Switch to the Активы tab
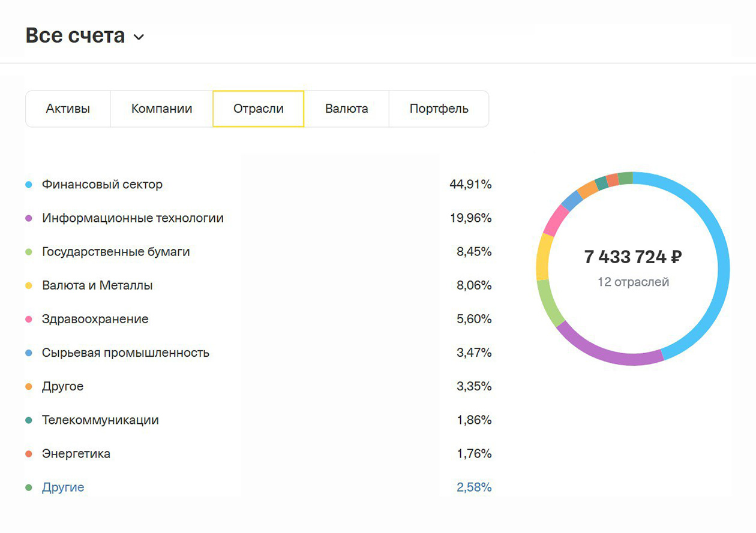Screen dimensions: 756x533 tap(67, 109)
